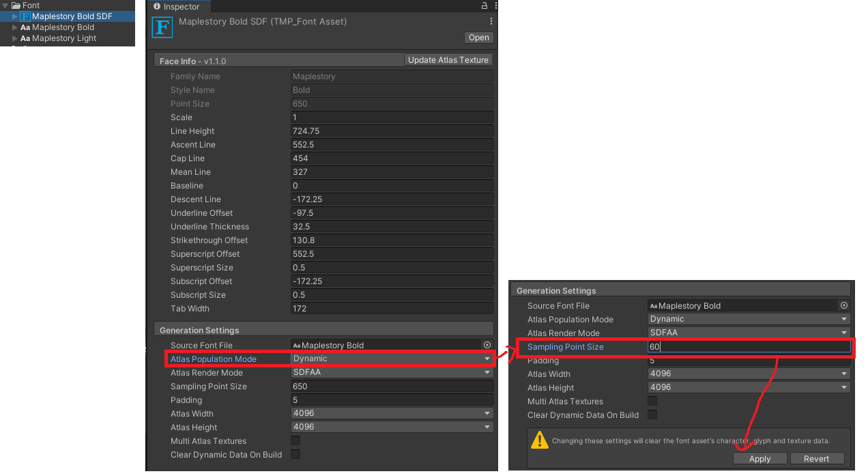Click the Line Height field showing 724.75

(x=392, y=130)
